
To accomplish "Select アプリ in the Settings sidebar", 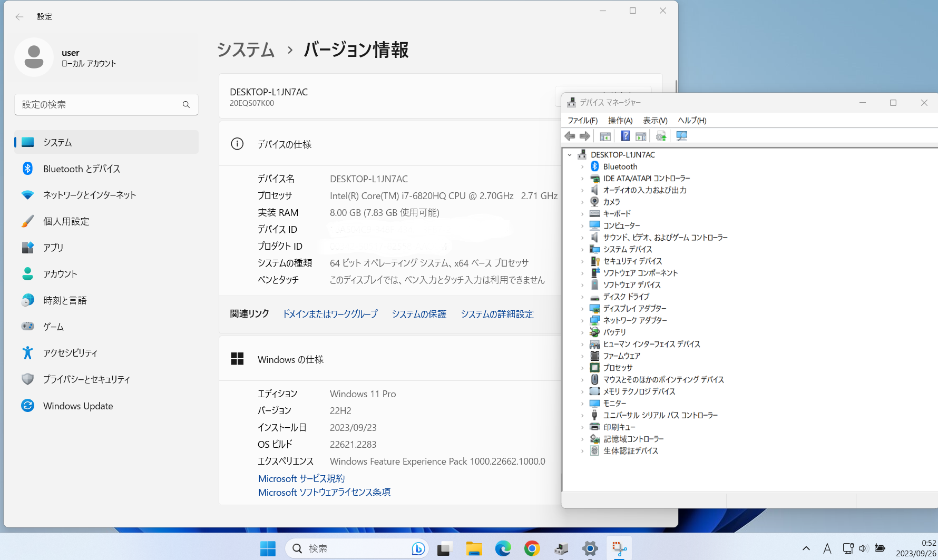I will [x=106, y=248].
